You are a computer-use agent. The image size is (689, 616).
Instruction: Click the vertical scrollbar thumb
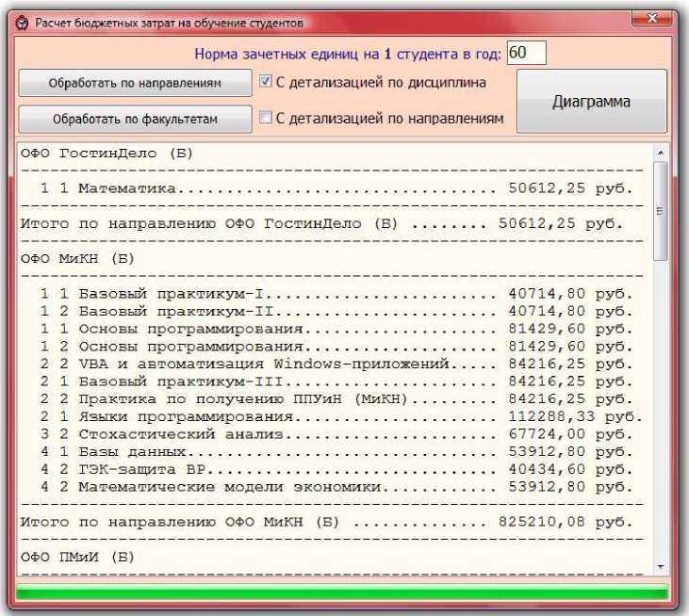coord(660,211)
